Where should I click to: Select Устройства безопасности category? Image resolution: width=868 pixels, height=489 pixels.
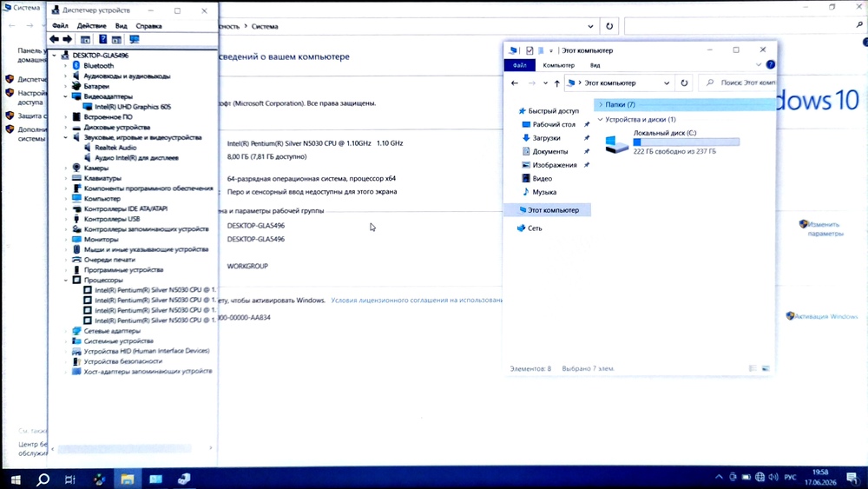tap(123, 361)
